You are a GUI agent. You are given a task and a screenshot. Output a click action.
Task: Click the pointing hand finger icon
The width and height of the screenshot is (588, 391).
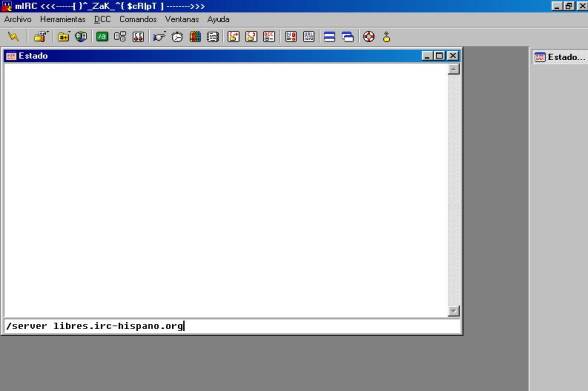[x=159, y=37]
